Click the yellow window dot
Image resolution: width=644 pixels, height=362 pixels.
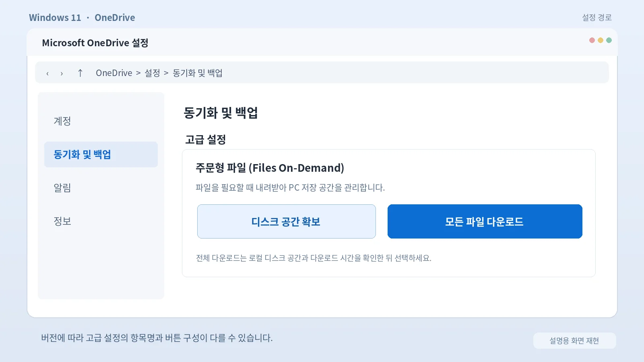601,40
